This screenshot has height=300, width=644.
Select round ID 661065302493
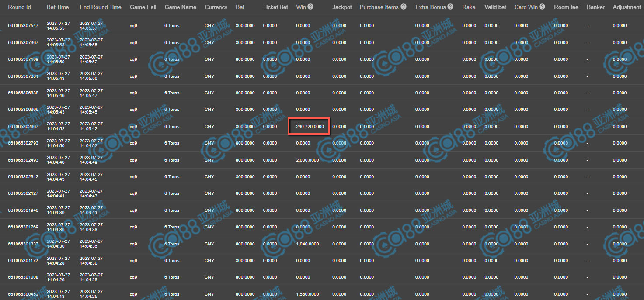[x=23, y=160]
